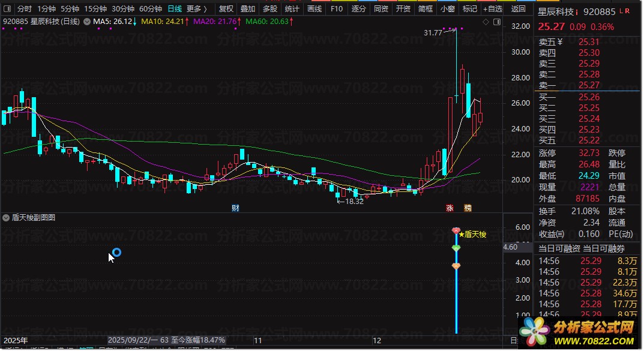Switch to 30分钟 period
The image size is (644, 351).
coord(123,8)
